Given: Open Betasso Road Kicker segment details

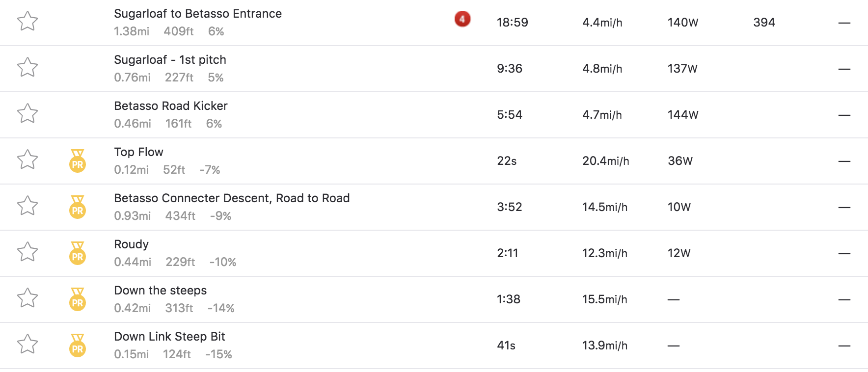Looking at the screenshot, I should (x=171, y=106).
